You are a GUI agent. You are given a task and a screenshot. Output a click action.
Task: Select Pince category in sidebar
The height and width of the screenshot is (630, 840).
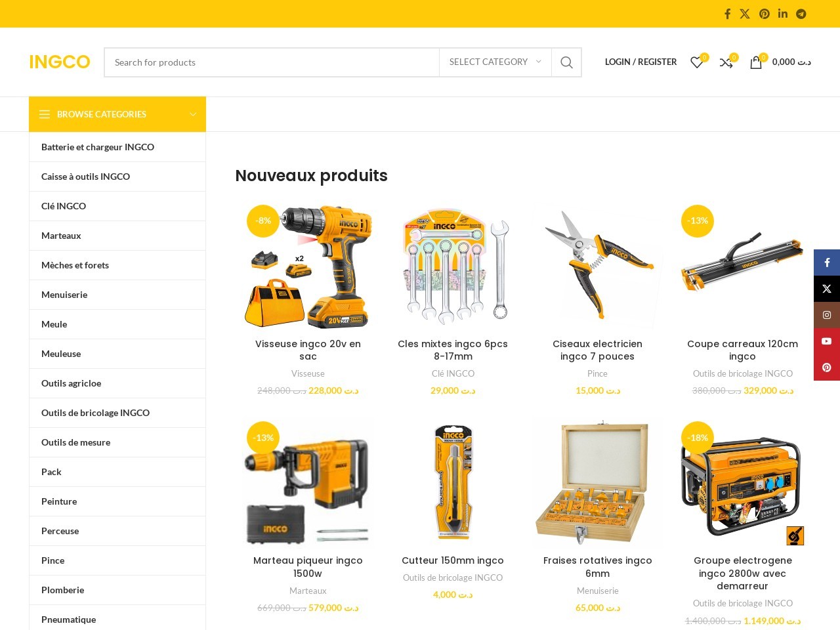tap(117, 560)
